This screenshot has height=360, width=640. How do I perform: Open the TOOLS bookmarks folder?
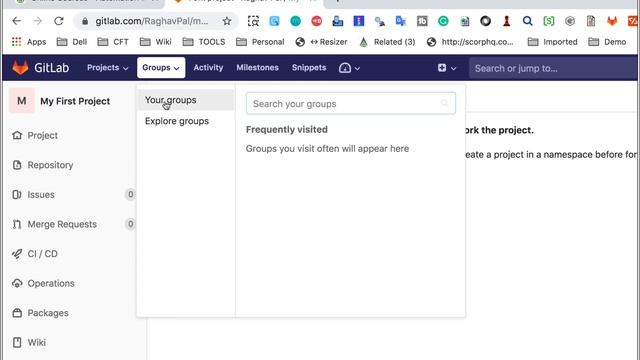pyautogui.click(x=204, y=42)
